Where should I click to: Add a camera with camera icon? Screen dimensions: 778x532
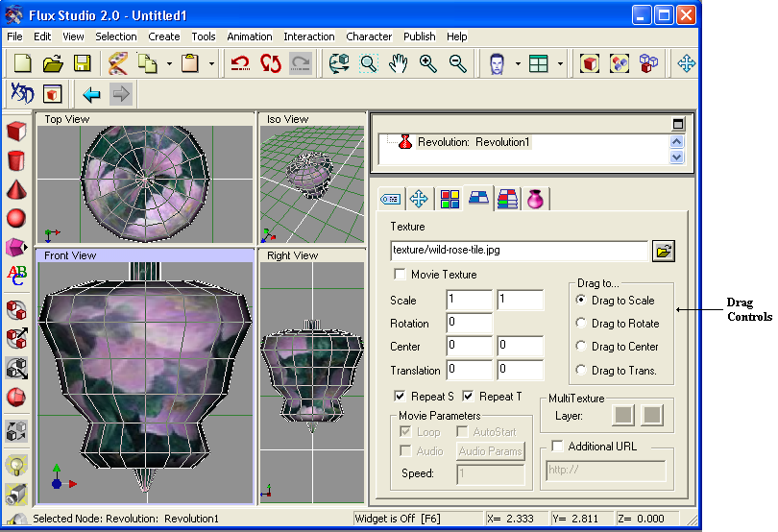[x=16, y=495]
